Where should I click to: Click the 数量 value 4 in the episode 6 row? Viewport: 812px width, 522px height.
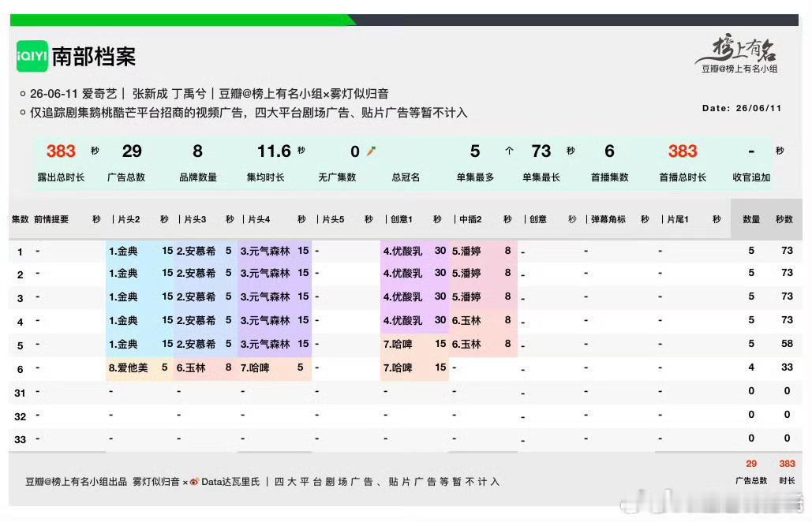click(751, 367)
